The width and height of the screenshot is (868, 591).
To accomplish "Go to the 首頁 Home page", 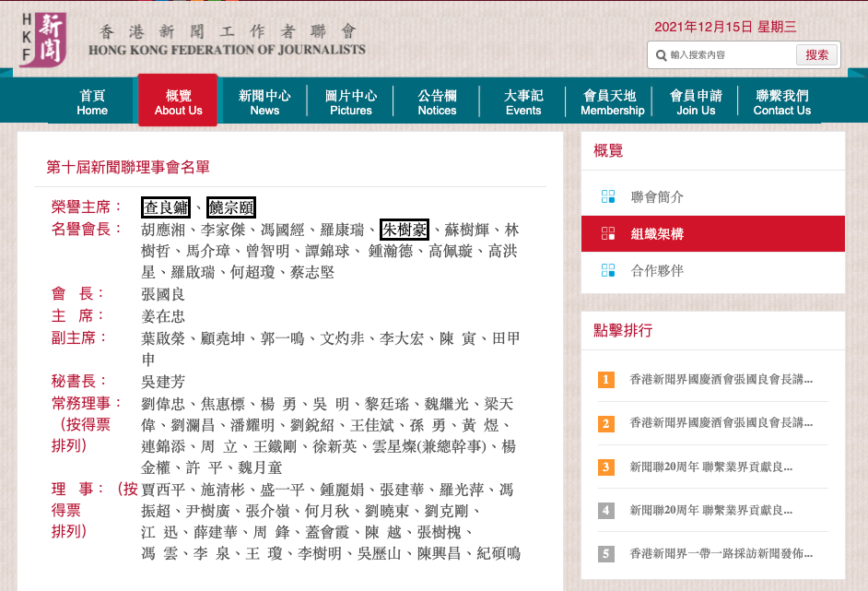I will (x=92, y=102).
